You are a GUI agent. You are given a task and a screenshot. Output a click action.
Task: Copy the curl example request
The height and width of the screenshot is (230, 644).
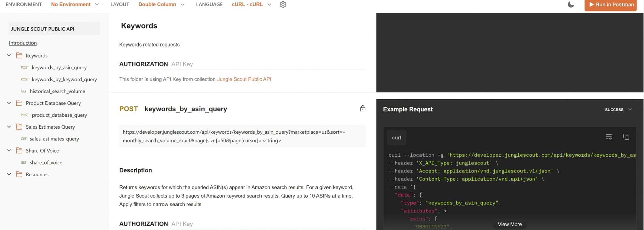626,137
